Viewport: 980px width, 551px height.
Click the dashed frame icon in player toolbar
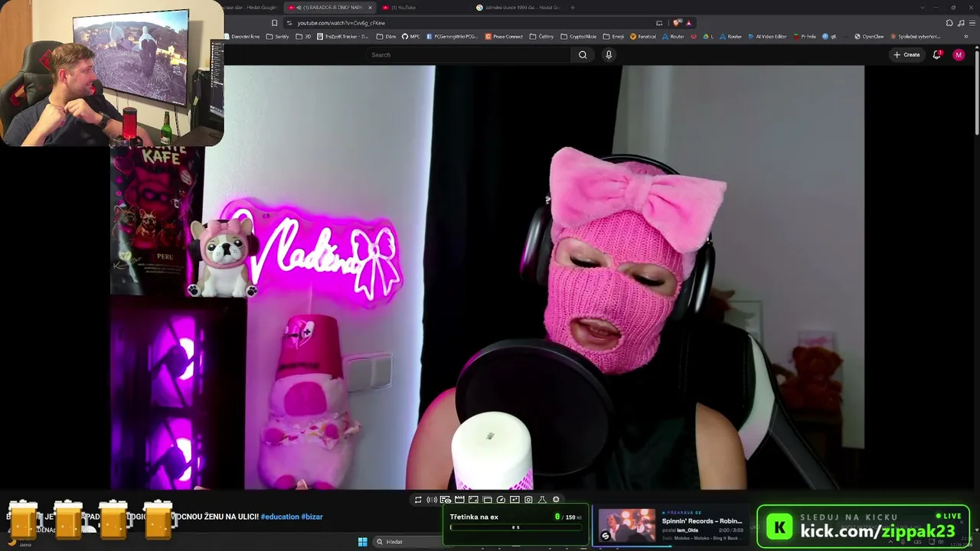487,500
